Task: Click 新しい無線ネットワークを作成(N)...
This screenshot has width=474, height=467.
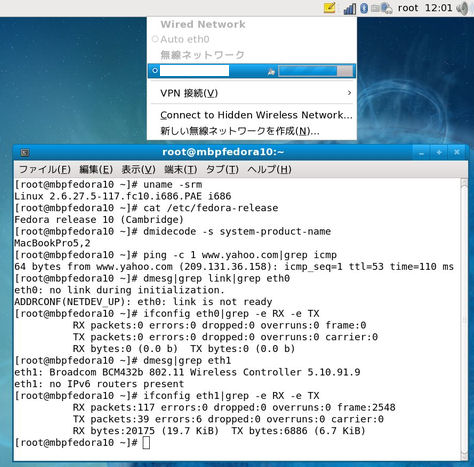Action: [240, 131]
